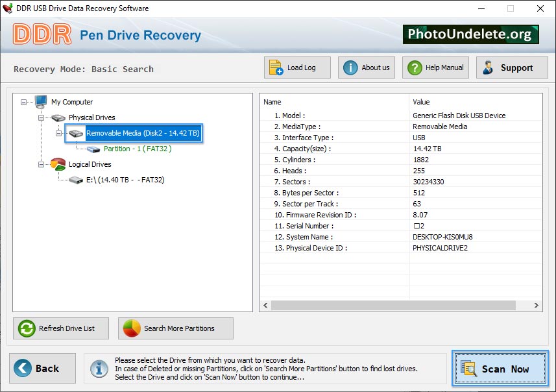Click the '30234330' sectors value
Viewport: 556px width, 392px height.
point(428,182)
